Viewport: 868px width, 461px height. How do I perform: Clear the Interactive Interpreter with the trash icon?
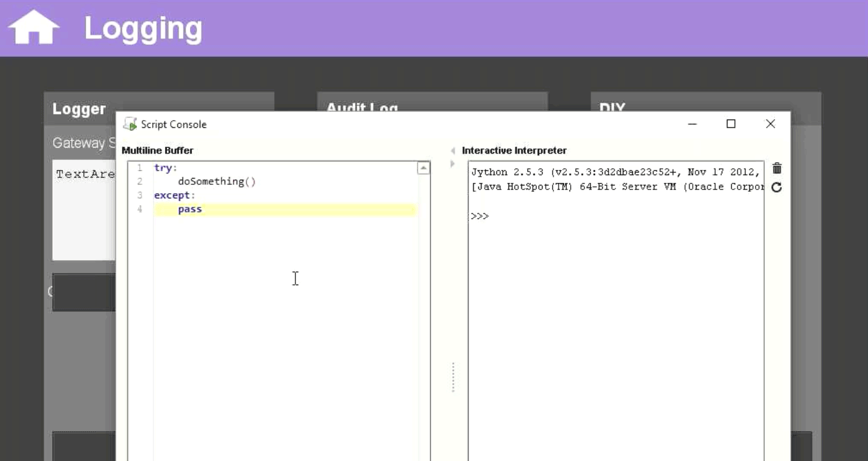pos(777,168)
